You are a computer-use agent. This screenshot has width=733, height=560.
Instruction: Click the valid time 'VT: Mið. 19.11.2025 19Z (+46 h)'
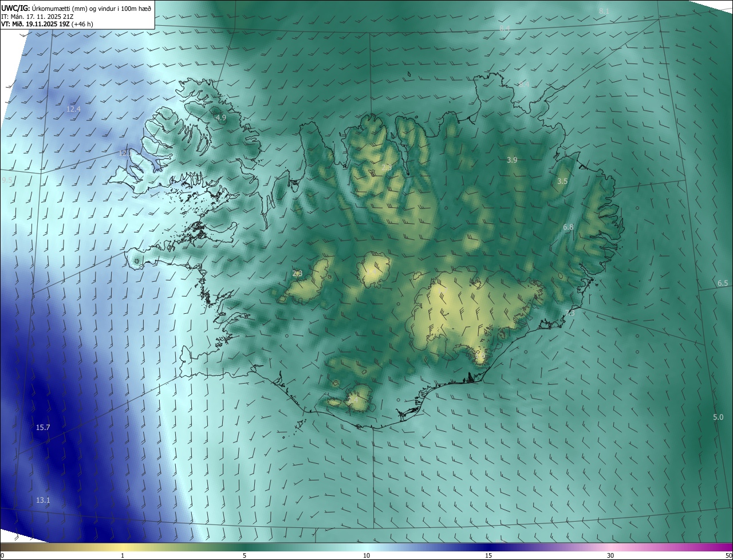point(48,25)
